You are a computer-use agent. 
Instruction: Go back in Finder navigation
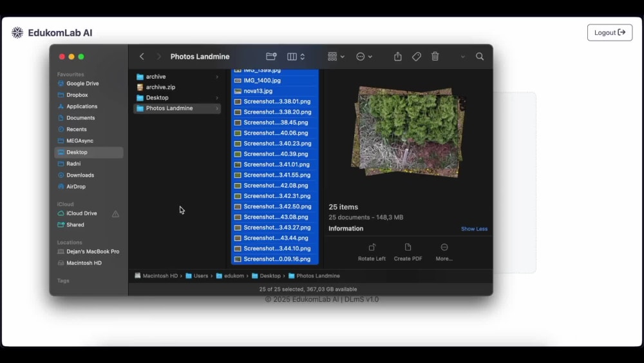pos(142,56)
